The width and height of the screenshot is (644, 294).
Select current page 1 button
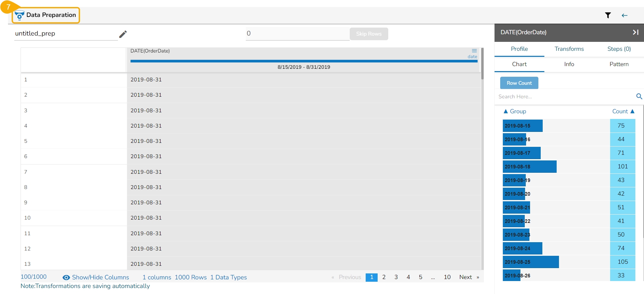[372, 277]
